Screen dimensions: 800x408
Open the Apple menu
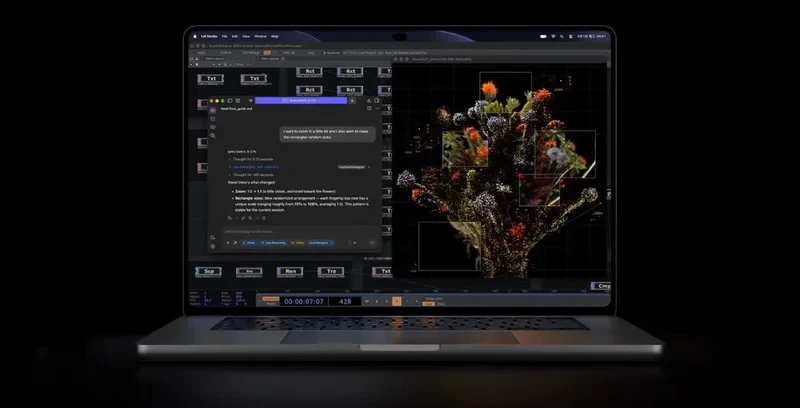195,36
